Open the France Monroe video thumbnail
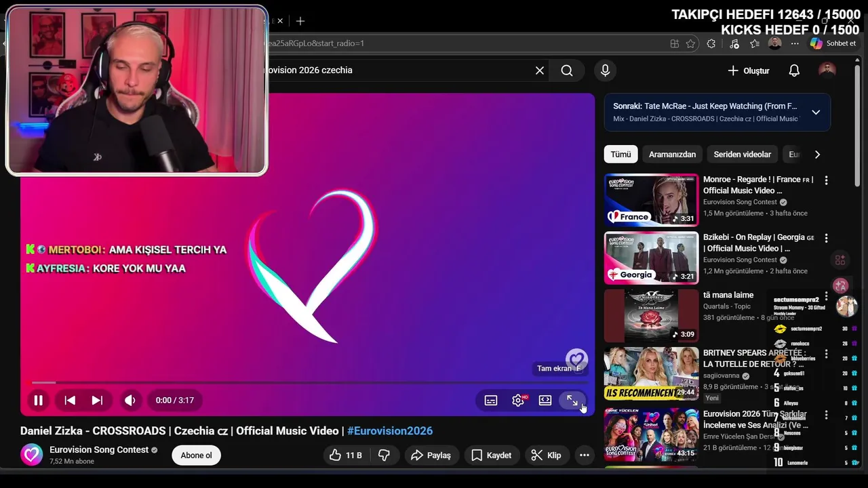 tap(651, 200)
